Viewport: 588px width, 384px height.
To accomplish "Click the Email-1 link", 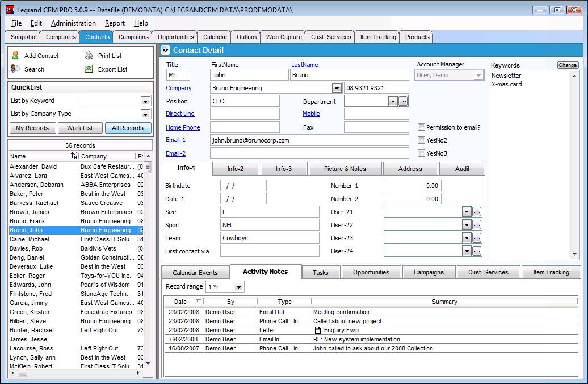I will 176,140.
